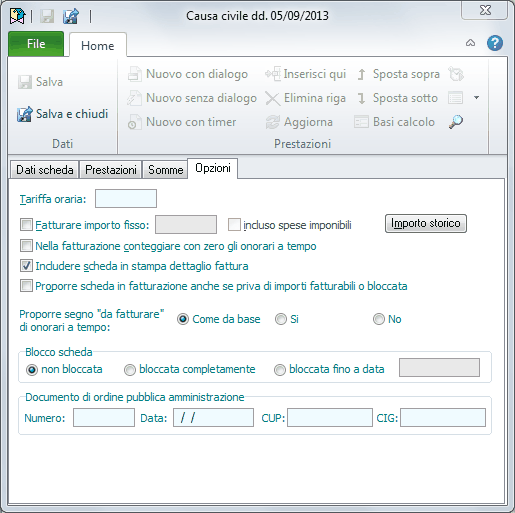This screenshot has width=515, height=513.
Task: Uncheck Includere scheda in stampa dettaglio fattura
Action: point(26,266)
